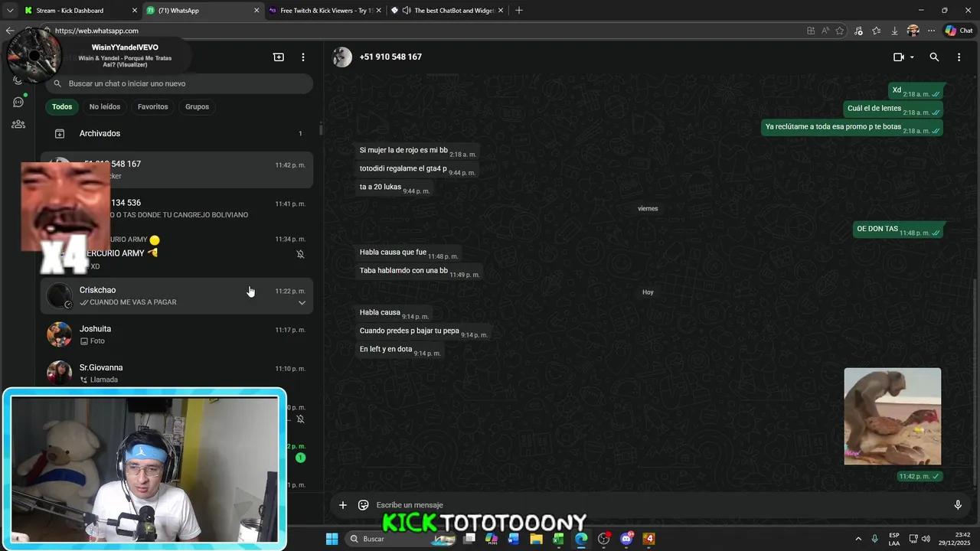Image resolution: width=980 pixels, height=551 pixels.
Task: Open conversation three-dot menu in header
Action: coord(959,57)
